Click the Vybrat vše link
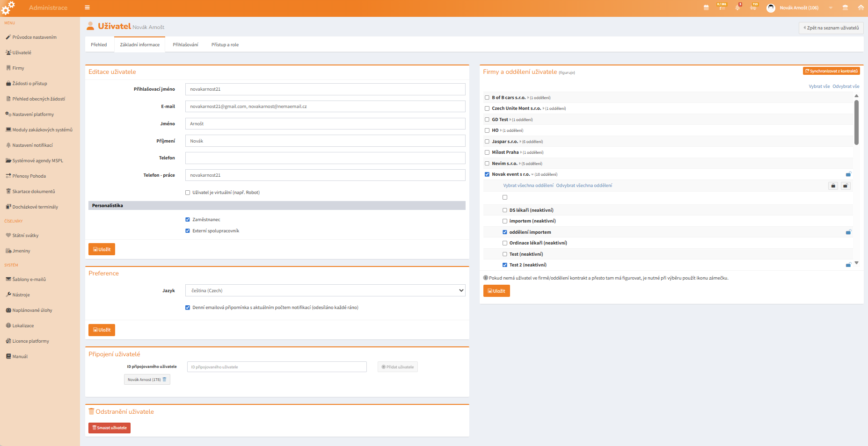This screenshot has height=446, width=868. [819, 86]
